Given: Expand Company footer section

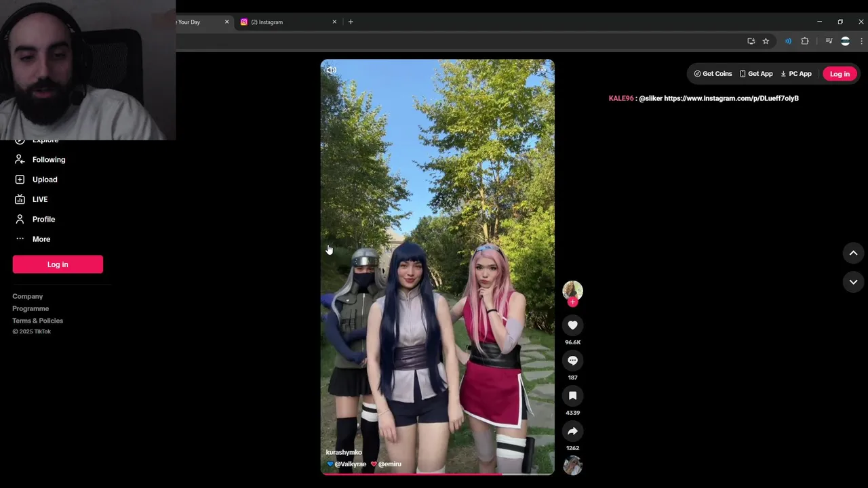Looking at the screenshot, I should pos(27,296).
